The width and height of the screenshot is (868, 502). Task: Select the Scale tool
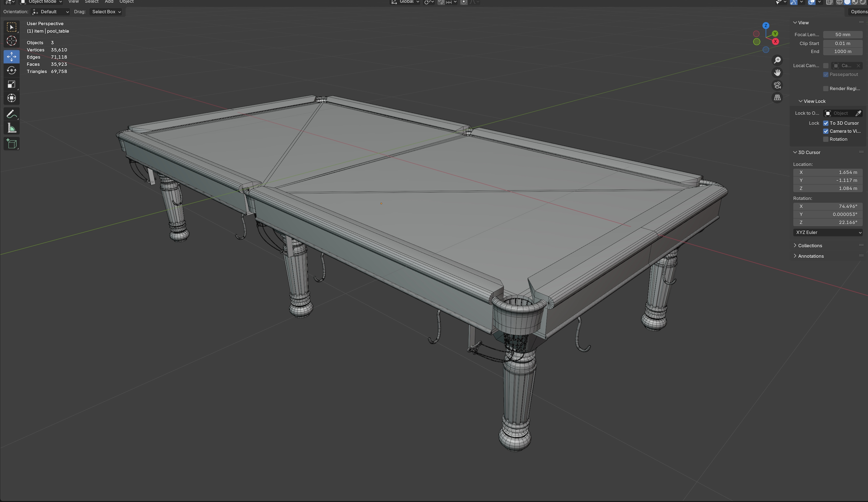pos(12,85)
